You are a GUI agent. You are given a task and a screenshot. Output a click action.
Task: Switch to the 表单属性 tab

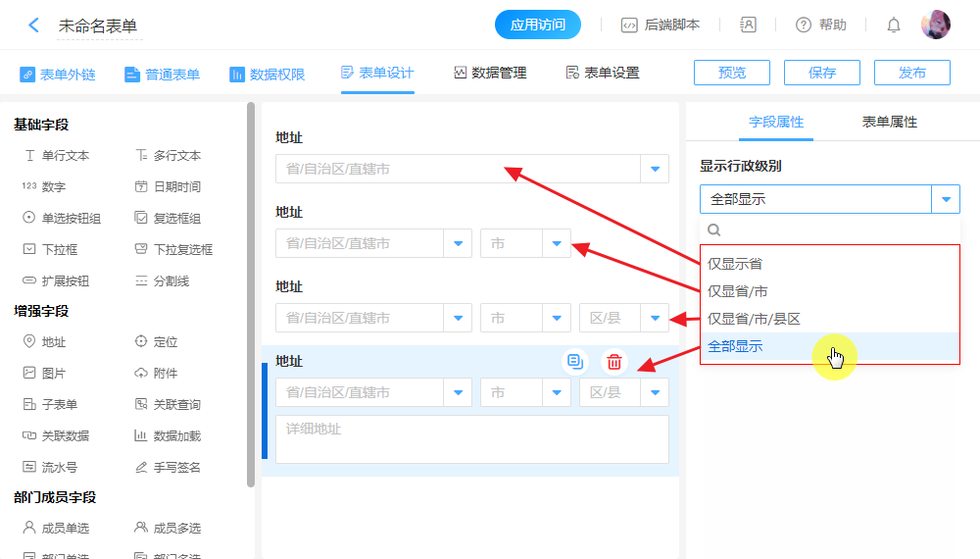[889, 123]
